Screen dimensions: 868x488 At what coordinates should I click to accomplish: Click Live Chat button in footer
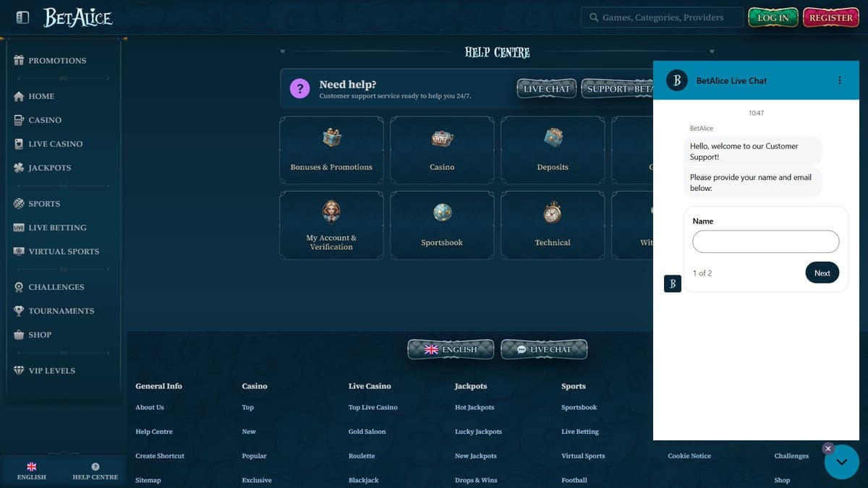544,349
